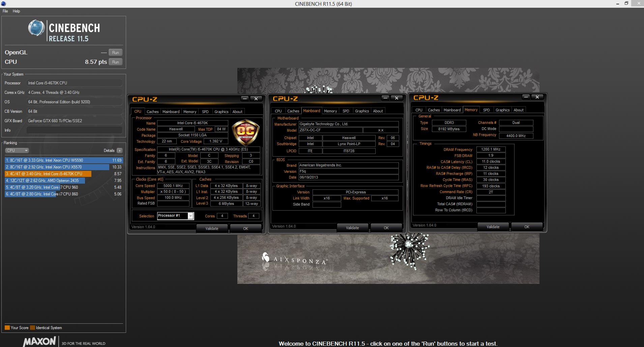The width and height of the screenshot is (644, 347).
Task: Open the File menu
Action: point(5,11)
